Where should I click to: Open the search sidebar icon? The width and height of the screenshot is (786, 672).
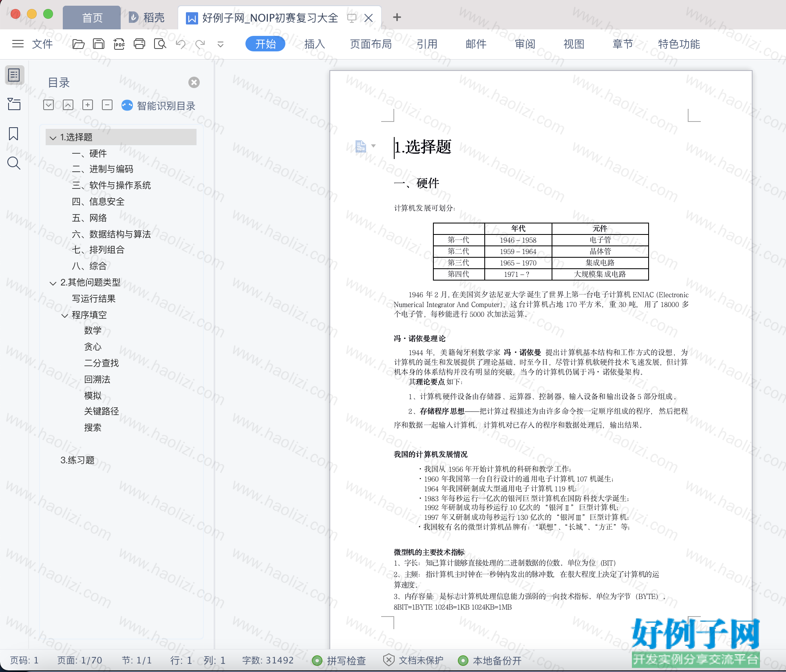14,163
